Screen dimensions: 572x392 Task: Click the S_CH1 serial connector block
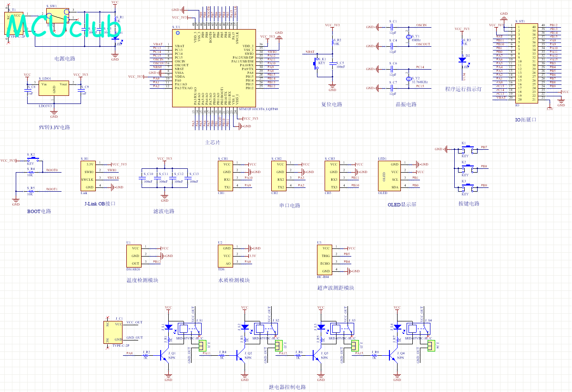(225, 176)
